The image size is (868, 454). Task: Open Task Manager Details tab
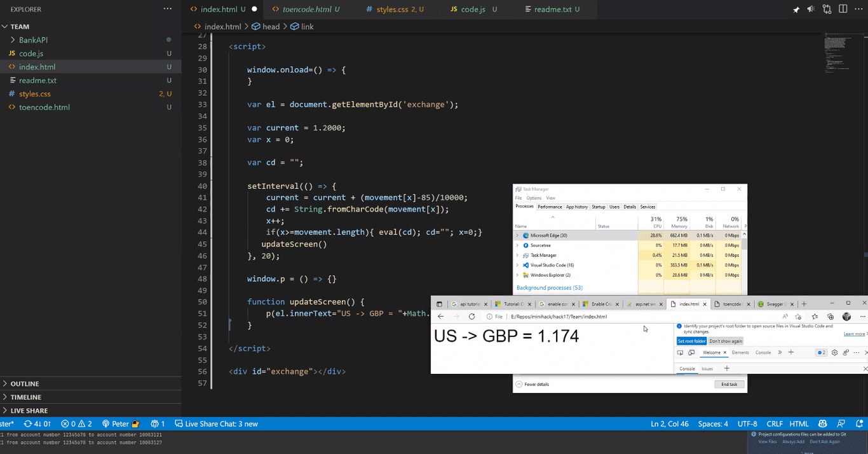click(630, 207)
